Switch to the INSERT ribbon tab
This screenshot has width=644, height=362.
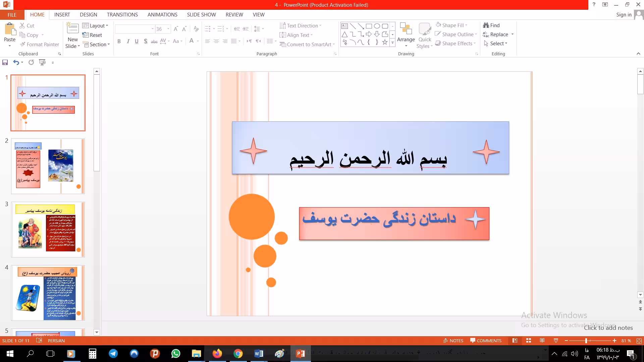tap(62, 15)
